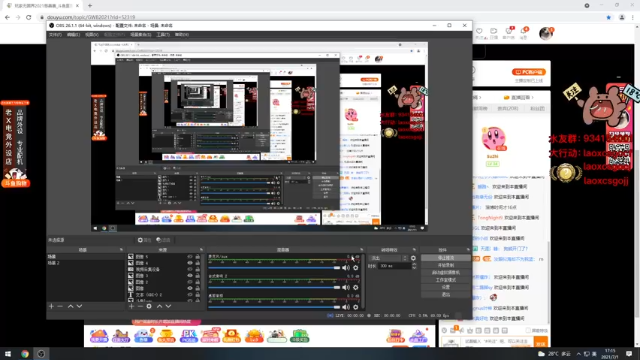640x360 pixels.
Task: Toggle visibility eye for source 图像 5
Action: tap(190, 257)
